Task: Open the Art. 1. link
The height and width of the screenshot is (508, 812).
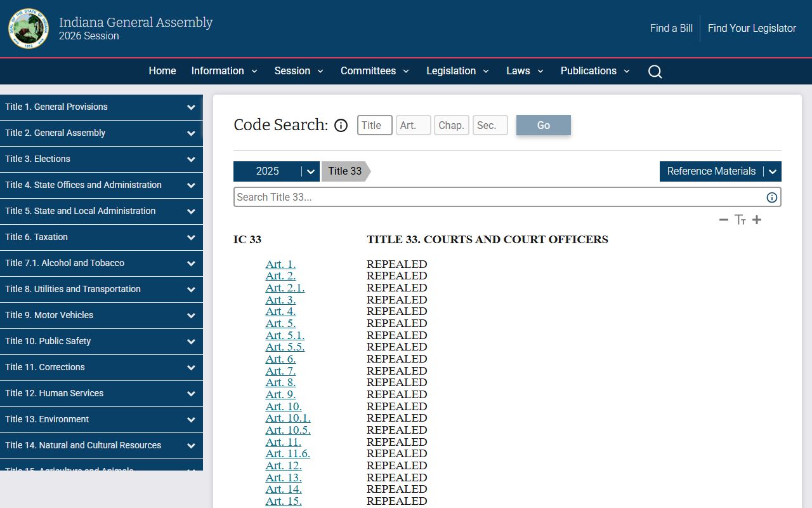Action: coord(280,264)
